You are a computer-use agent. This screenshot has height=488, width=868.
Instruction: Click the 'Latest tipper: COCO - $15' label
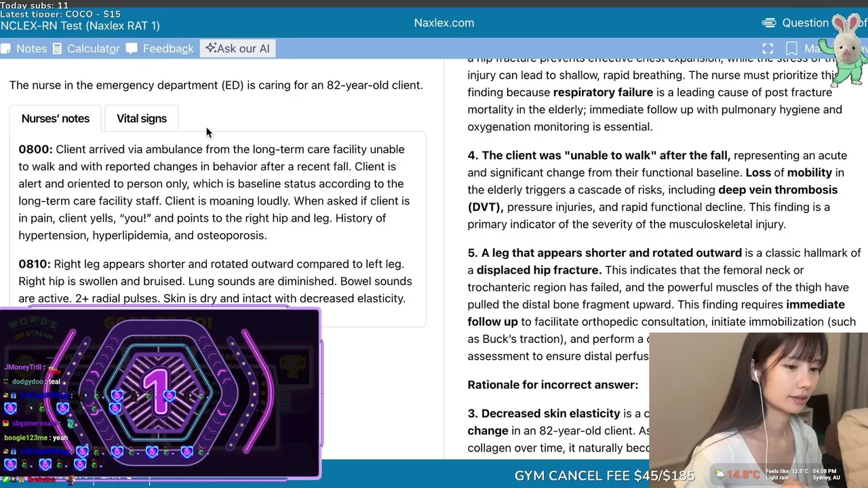[60, 14]
